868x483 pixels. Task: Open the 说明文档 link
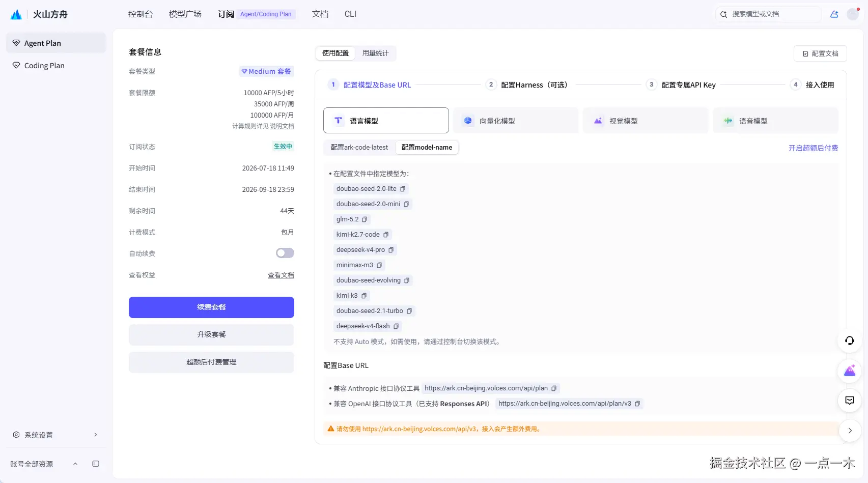(x=282, y=126)
